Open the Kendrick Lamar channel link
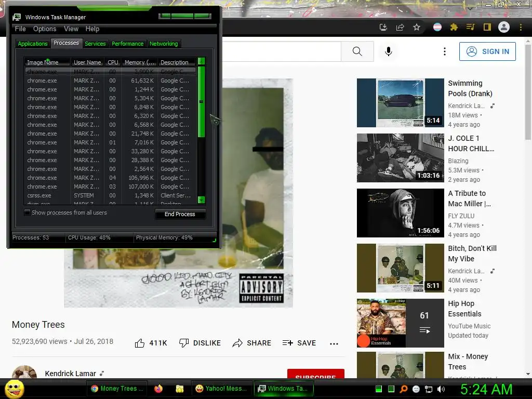 point(70,374)
